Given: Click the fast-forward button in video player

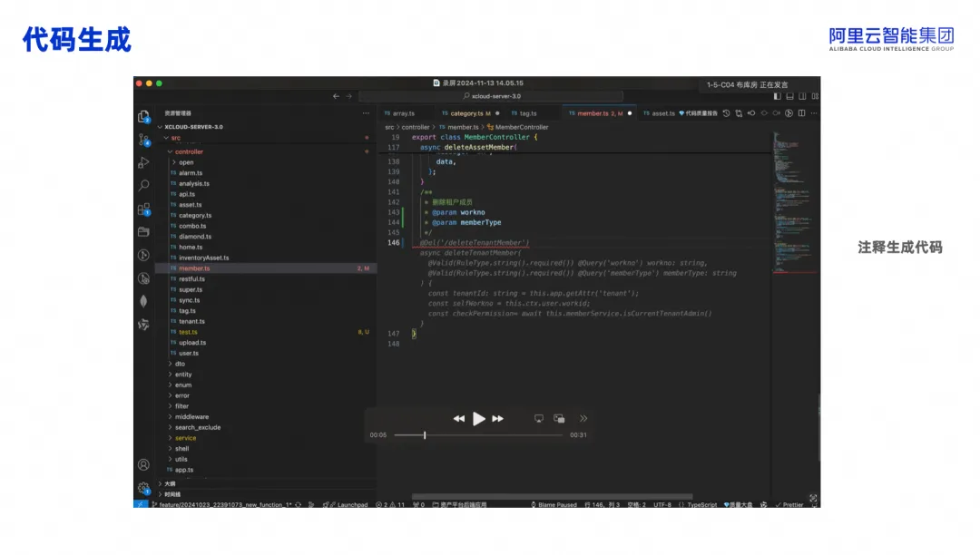Looking at the screenshot, I should point(497,419).
